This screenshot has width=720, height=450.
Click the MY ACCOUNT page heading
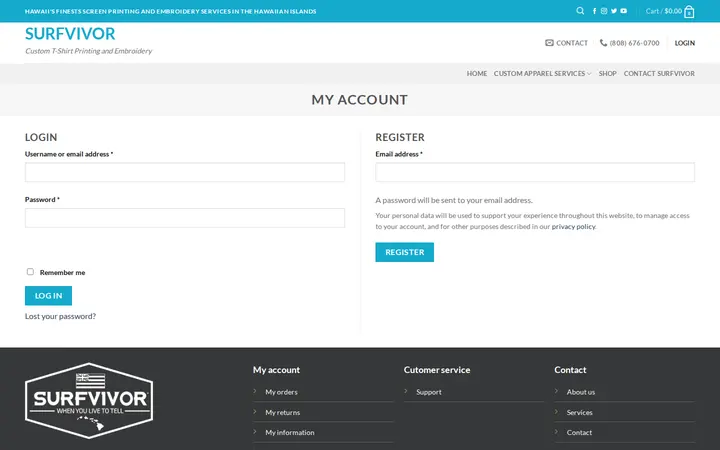click(x=360, y=100)
